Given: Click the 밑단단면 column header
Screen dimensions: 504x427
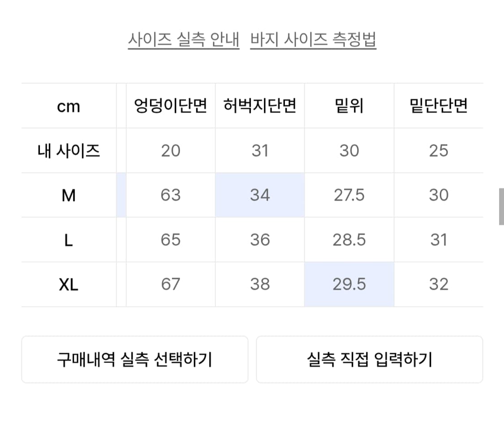Looking at the screenshot, I should pos(439,106).
